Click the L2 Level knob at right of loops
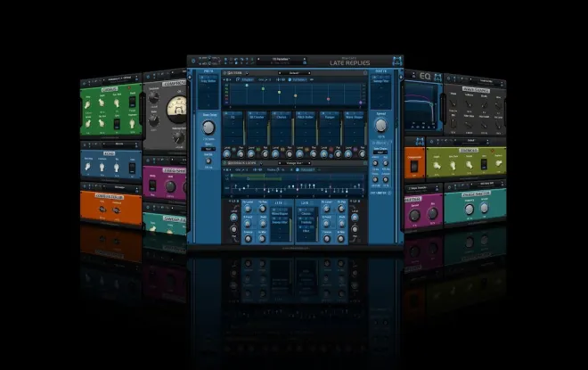The width and height of the screenshot is (588, 370). (x=355, y=218)
